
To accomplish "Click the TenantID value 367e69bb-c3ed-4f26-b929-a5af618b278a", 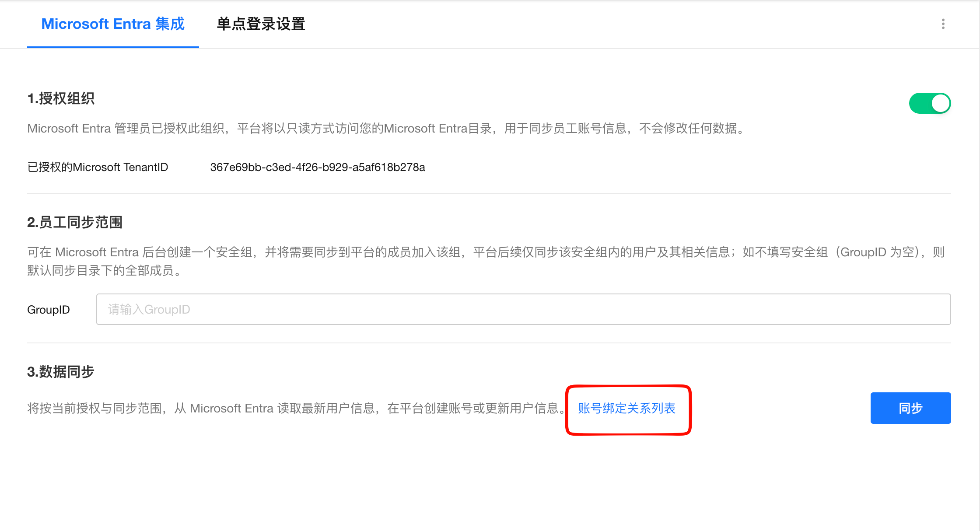I will tap(318, 167).
